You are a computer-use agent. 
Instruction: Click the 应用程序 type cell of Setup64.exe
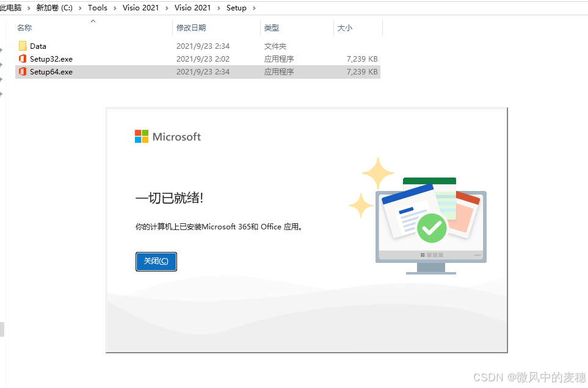click(279, 71)
